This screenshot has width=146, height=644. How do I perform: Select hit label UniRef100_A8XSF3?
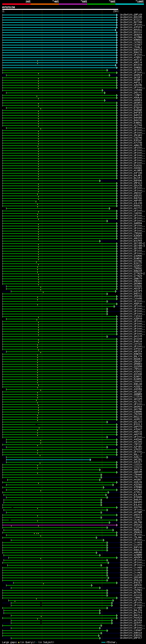[x=131, y=289]
